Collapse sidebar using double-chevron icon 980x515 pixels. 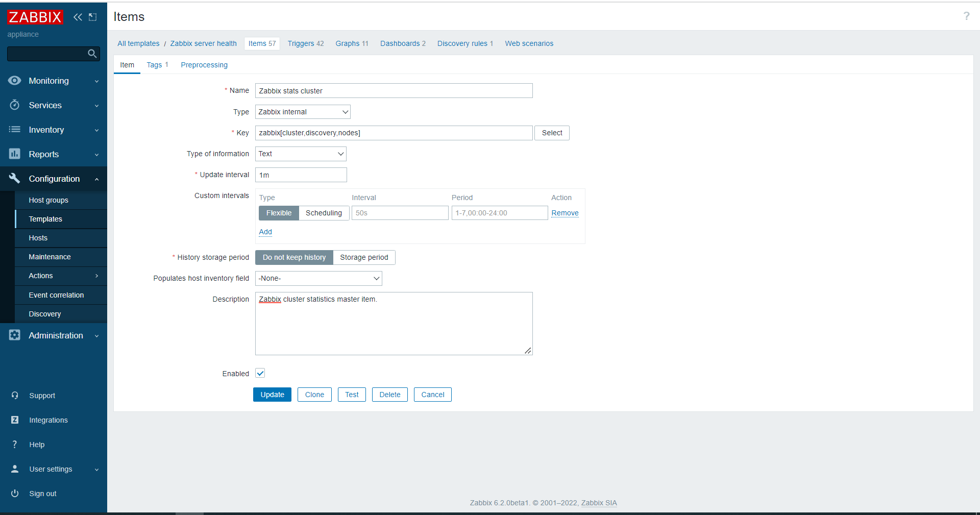click(x=78, y=17)
